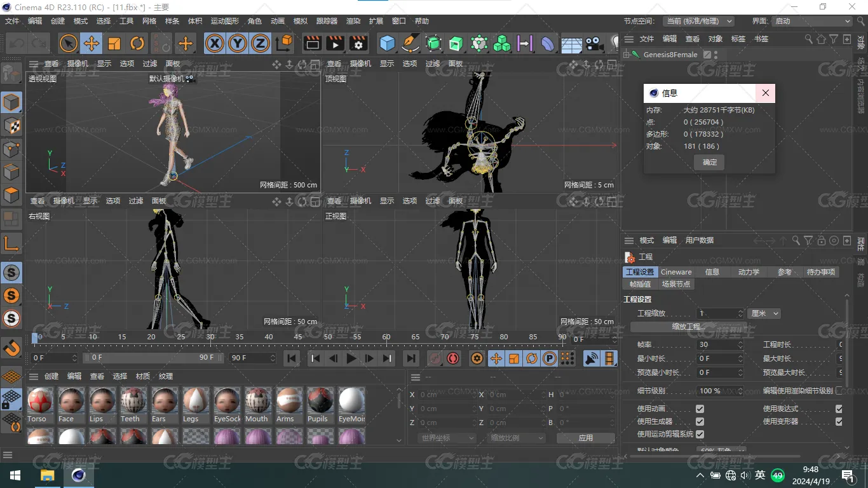Select the Pupils material thumbnail
Viewport: 868px width, 488px height.
[x=321, y=405]
